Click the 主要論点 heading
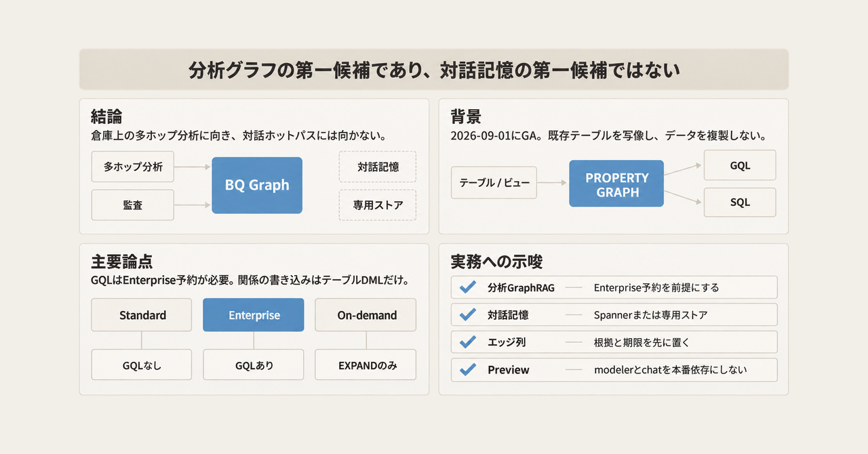 click(x=122, y=261)
